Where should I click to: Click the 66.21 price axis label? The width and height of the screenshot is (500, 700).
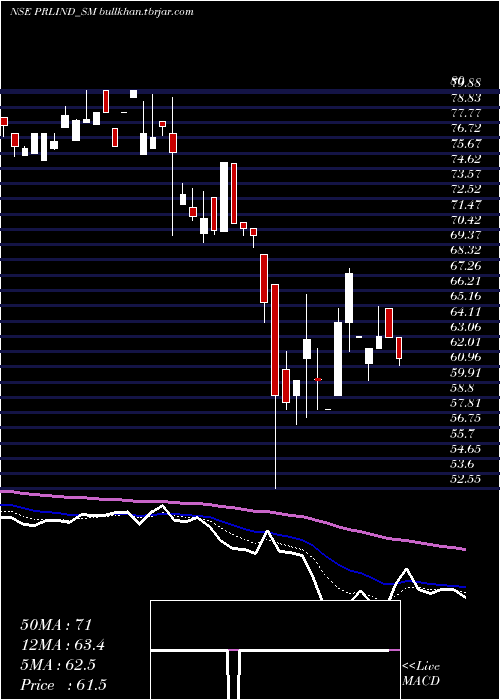point(465,281)
